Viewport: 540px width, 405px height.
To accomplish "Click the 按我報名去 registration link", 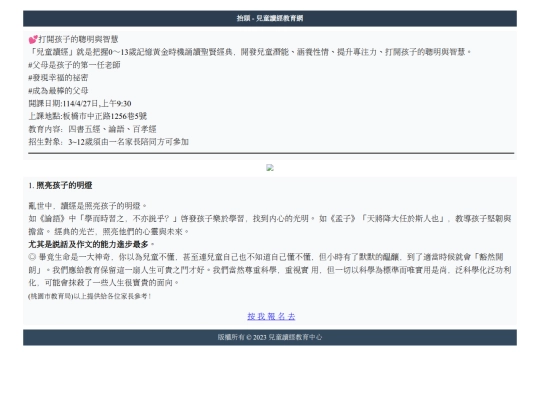I will 271,316.
